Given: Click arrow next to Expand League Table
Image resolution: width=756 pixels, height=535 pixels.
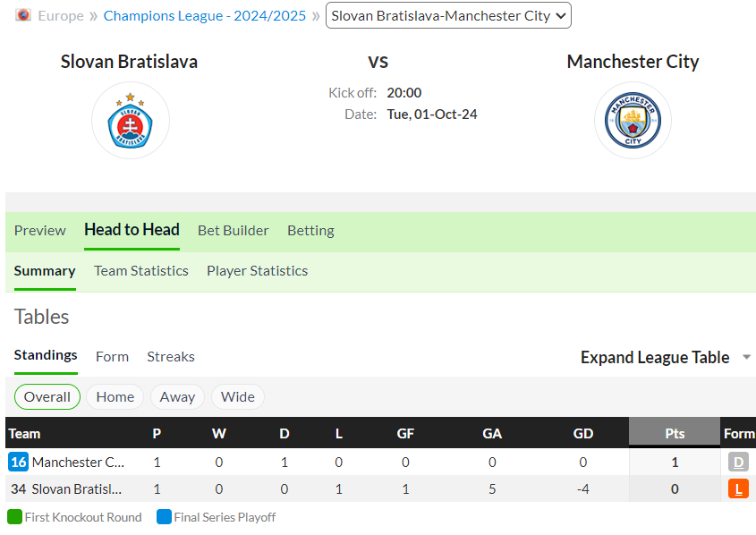Looking at the screenshot, I should 746,357.
